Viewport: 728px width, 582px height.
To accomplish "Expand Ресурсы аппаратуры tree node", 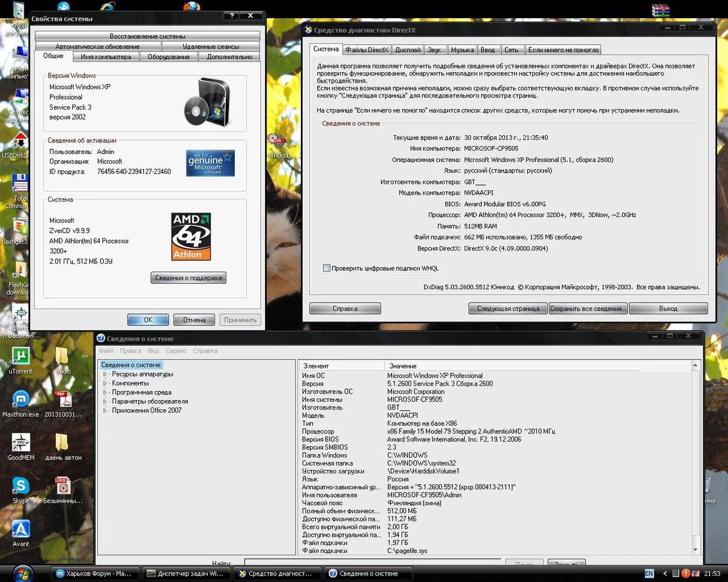I will (x=105, y=374).
